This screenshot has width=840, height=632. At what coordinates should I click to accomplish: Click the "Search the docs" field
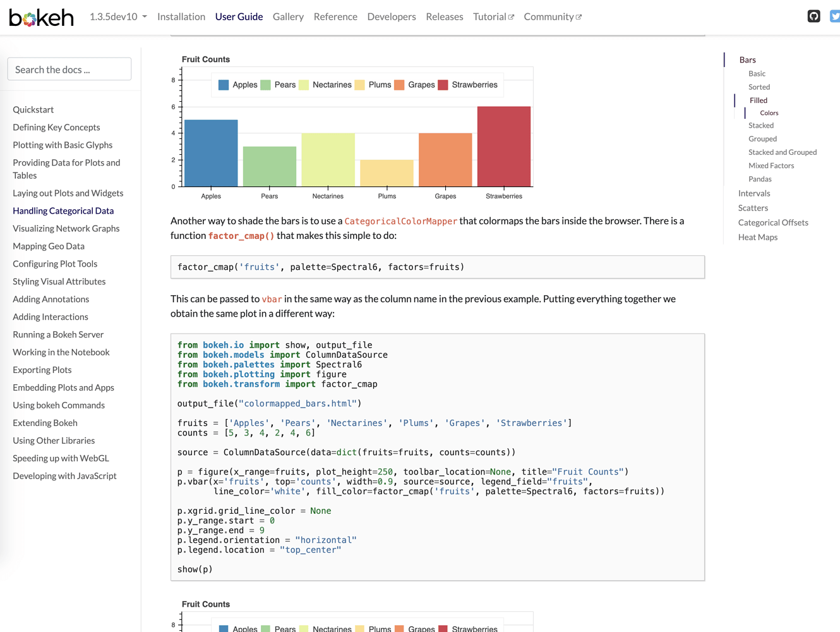tap(69, 68)
